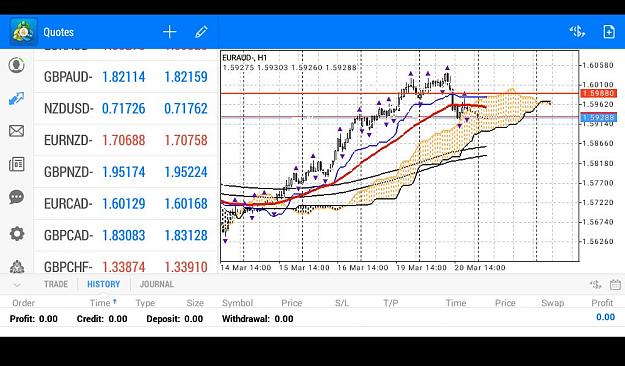Screen dimensions: 625x366
Task: Click the Order column header
Action: click(x=24, y=303)
